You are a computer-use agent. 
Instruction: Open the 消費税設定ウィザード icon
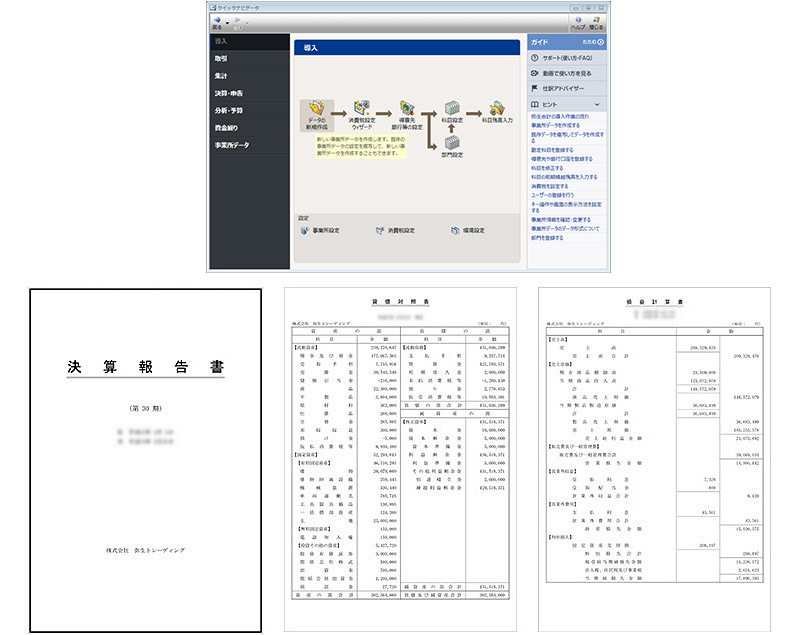pyautogui.click(x=363, y=110)
